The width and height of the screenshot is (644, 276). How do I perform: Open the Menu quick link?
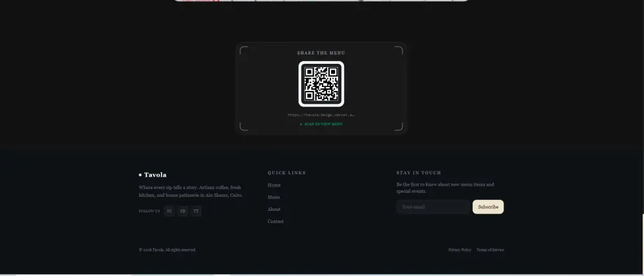tap(274, 197)
